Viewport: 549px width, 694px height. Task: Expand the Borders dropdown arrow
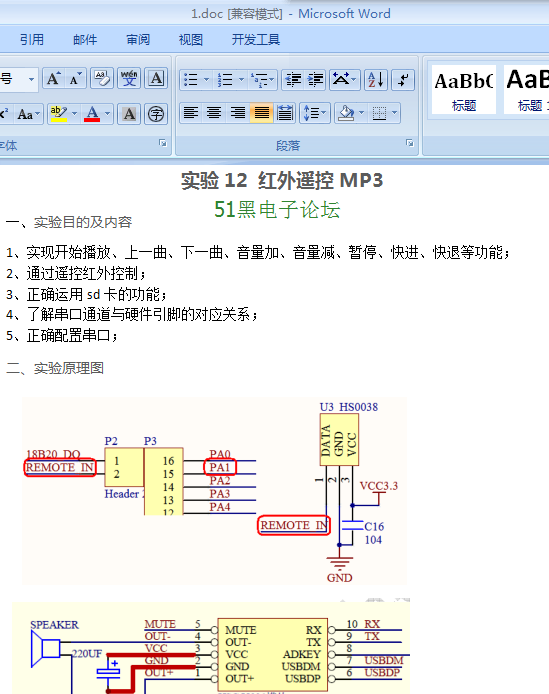click(394, 113)
